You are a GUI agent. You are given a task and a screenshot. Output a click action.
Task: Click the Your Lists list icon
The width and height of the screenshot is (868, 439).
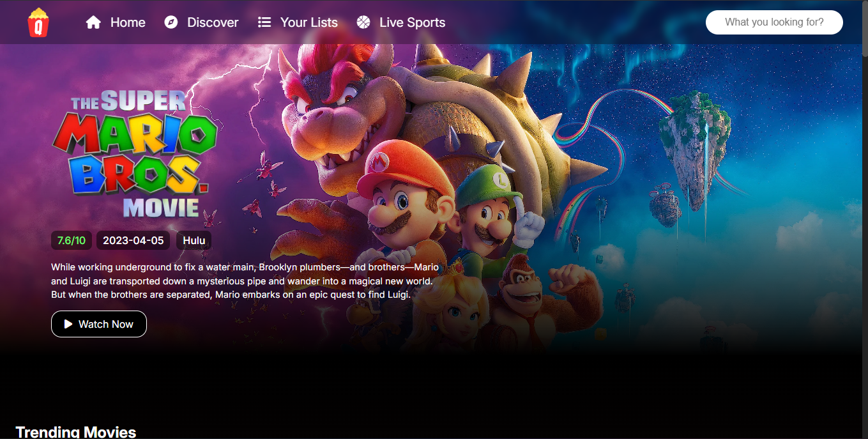[x=264, y=22]
